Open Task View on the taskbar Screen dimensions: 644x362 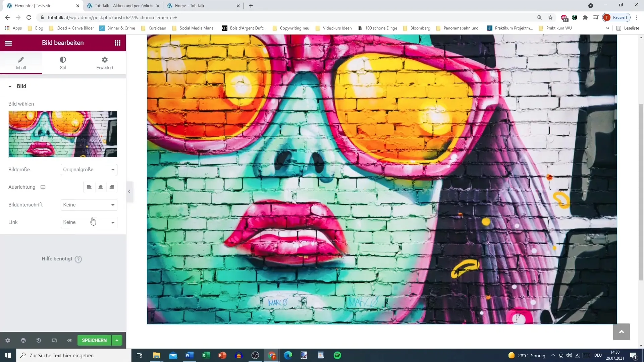(140, 355)
